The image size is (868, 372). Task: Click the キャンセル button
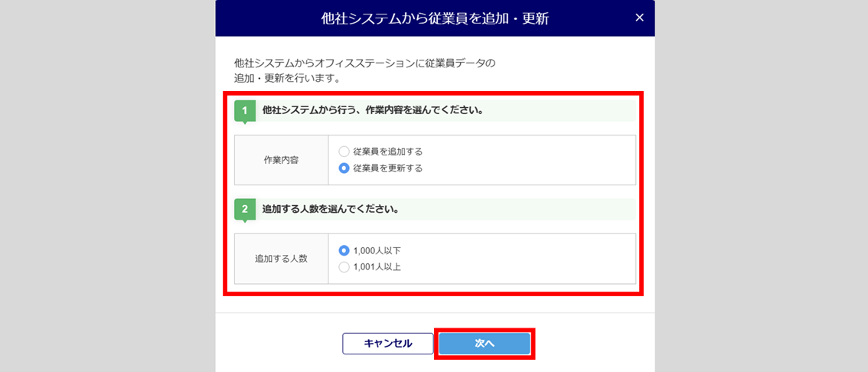[387, 343]
